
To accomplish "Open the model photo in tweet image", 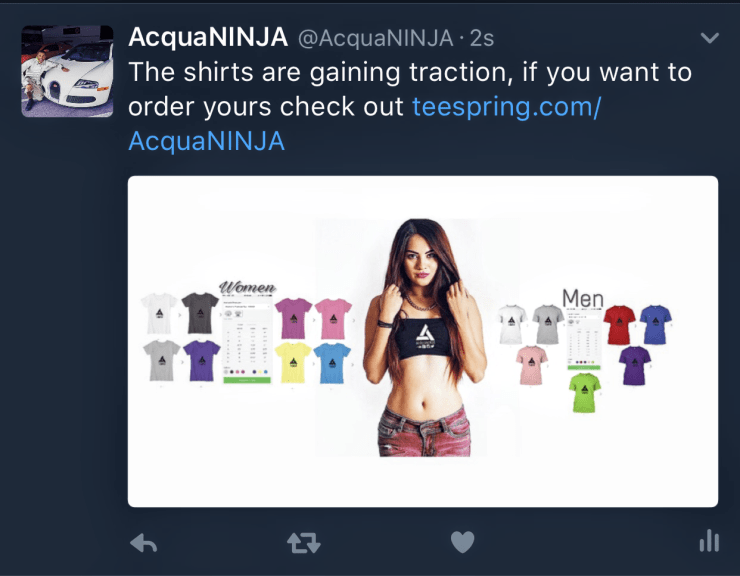I will (423, 338).
